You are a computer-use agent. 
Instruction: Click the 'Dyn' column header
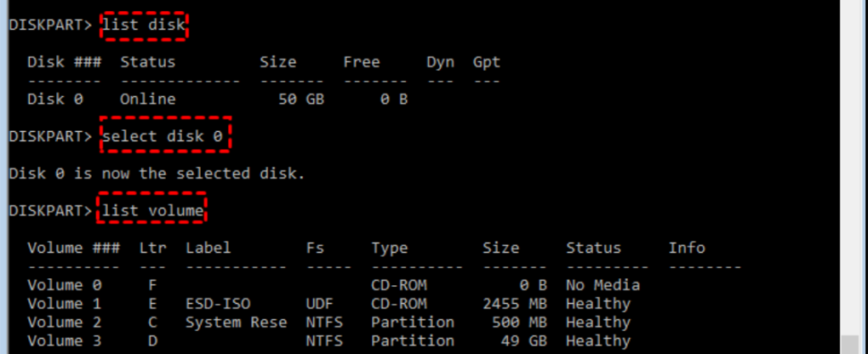tap(440, 62)
